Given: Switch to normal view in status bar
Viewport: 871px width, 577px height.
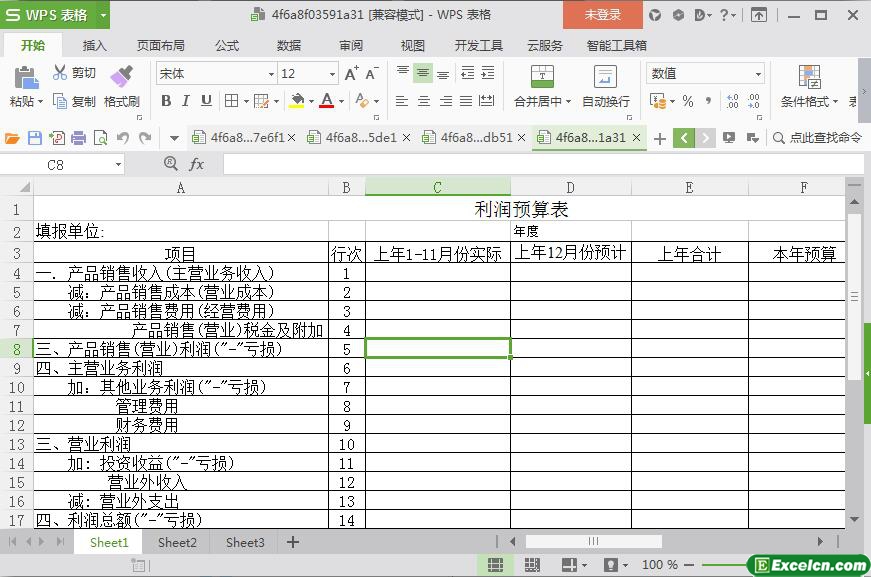Looking at the screenshot, I should (x=495, y=565).
